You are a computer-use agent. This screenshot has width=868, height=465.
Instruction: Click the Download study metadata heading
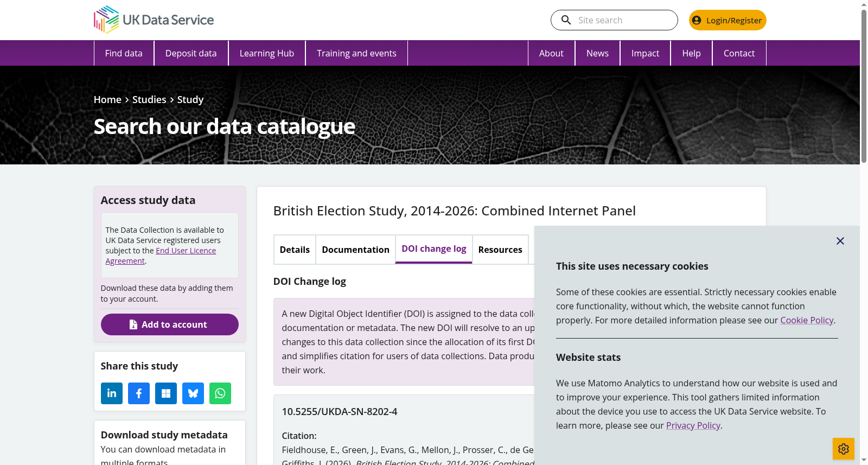tap(164, 435)
